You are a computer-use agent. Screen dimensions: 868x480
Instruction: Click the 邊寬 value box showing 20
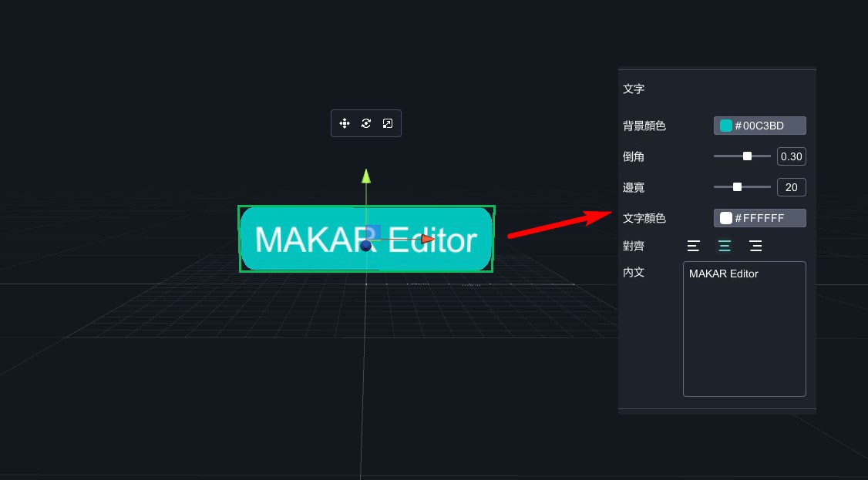(791, 187)
